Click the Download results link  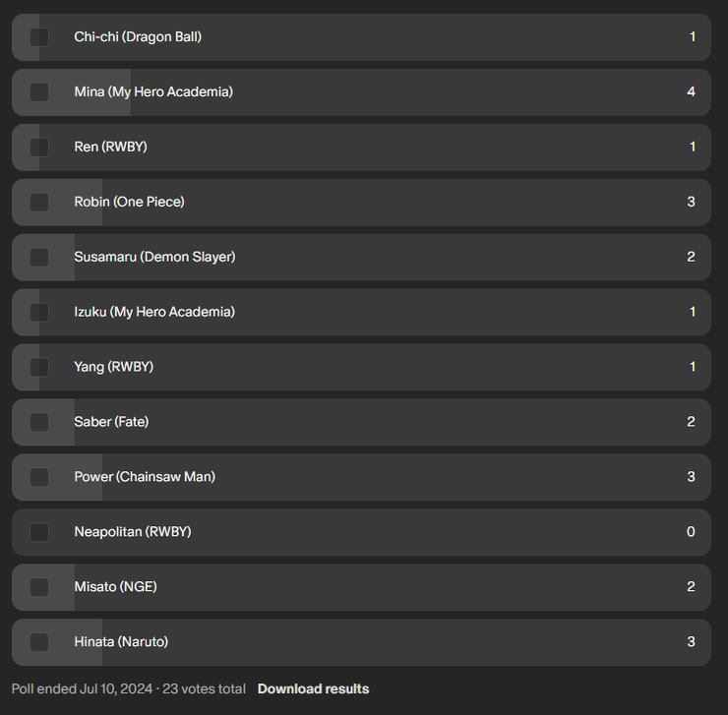click(313, 688)
